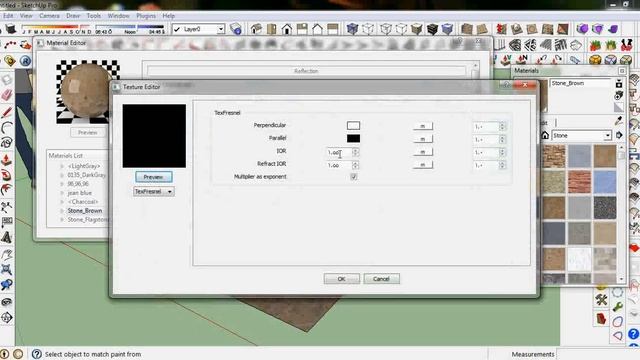The height and width of the screenshot is (360, 640).
Task: Select the black shaded-with-textures cube icon
Action: coord(432,29)
